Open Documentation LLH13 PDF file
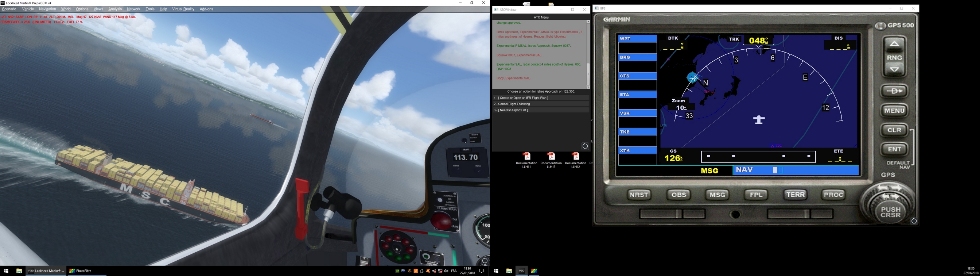This screenshot has height=276, width=980. (x=551, y=161)
